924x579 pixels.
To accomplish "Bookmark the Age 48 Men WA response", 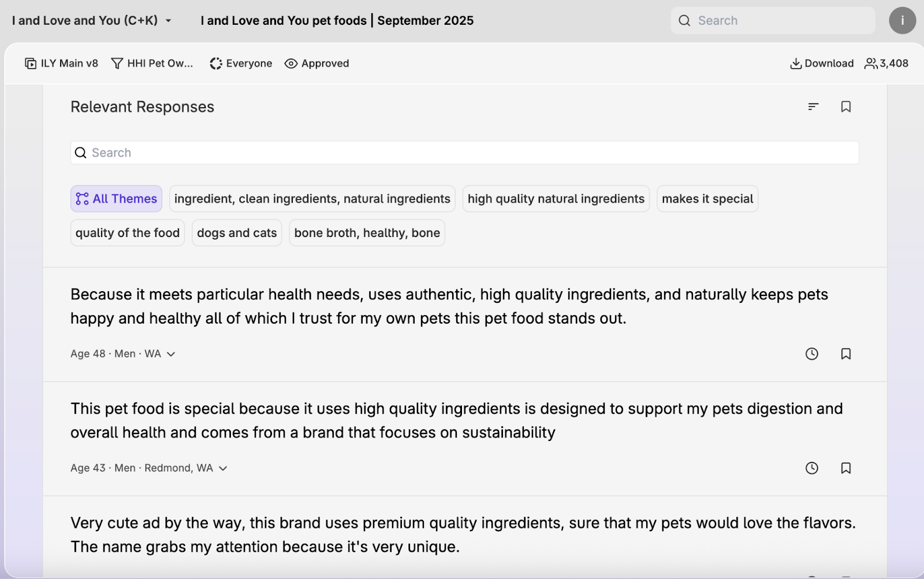I will 845,354.
